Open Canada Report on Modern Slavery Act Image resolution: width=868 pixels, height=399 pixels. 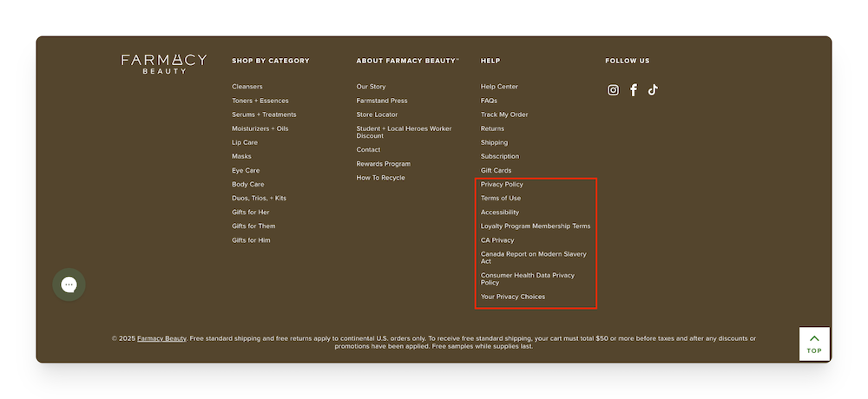point(534,258)
